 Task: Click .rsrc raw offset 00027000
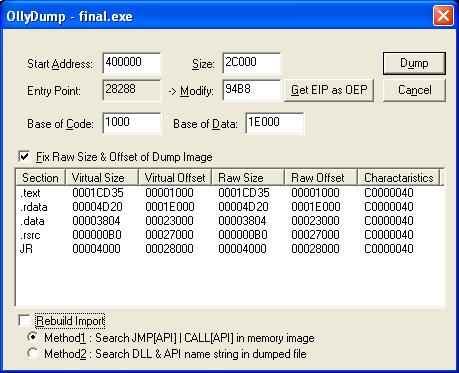coord(315,235)
